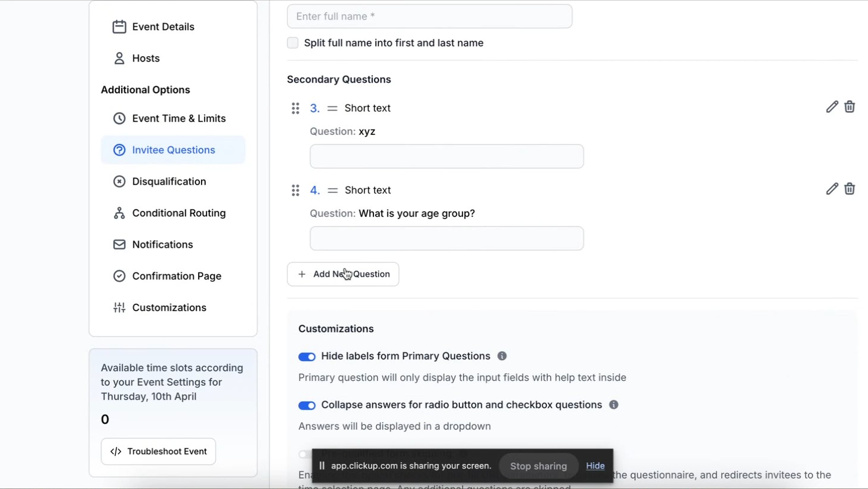Click the Enter full name input field
The image size is (868, 489).
click(430, 17)
